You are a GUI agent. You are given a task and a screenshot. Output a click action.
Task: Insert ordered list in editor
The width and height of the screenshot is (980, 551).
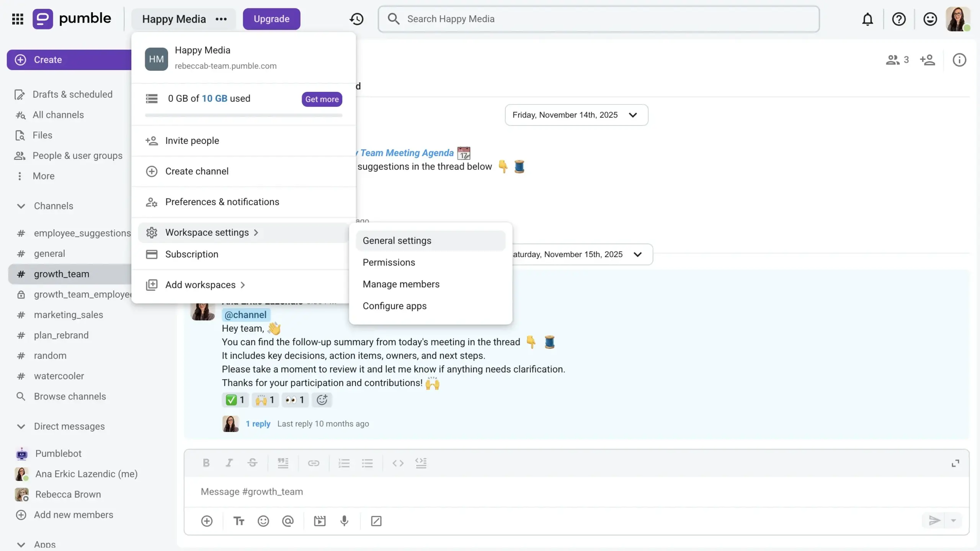(344, 463)
